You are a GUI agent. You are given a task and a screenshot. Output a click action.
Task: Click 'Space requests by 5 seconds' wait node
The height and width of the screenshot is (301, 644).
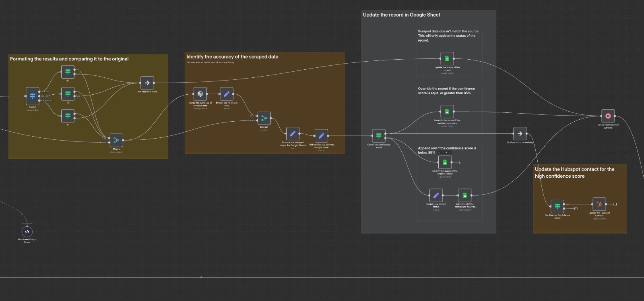(608, 116)
